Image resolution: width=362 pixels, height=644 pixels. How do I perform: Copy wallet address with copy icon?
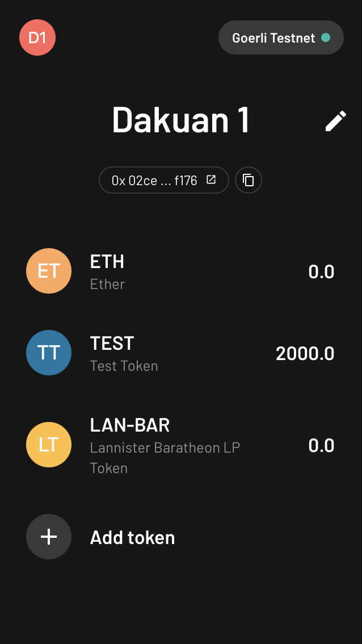[x=249, y=181]
